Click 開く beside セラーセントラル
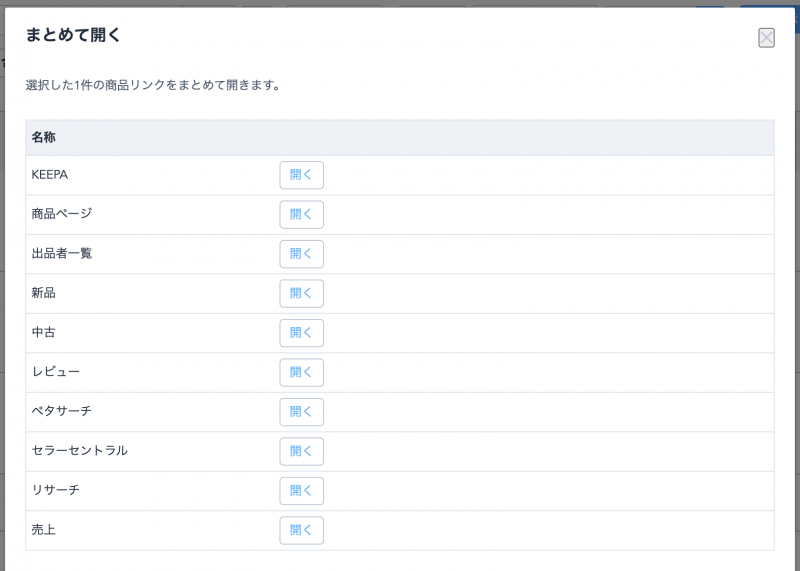The image size is (800, 571). click(x=302, y=452)
